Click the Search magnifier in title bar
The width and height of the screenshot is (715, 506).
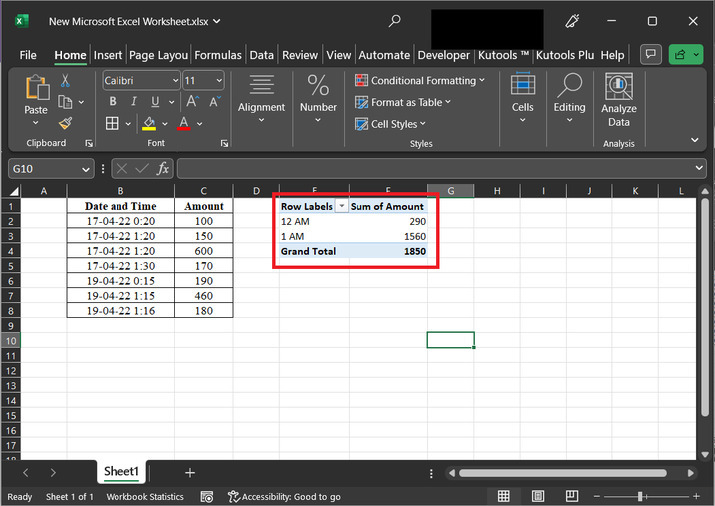tap(395, 21)
